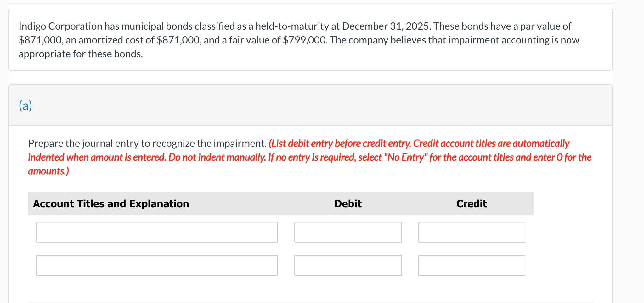Click the (a) section label
The height and width of the screenshot is (303, 644).
(x=25, y=106)
